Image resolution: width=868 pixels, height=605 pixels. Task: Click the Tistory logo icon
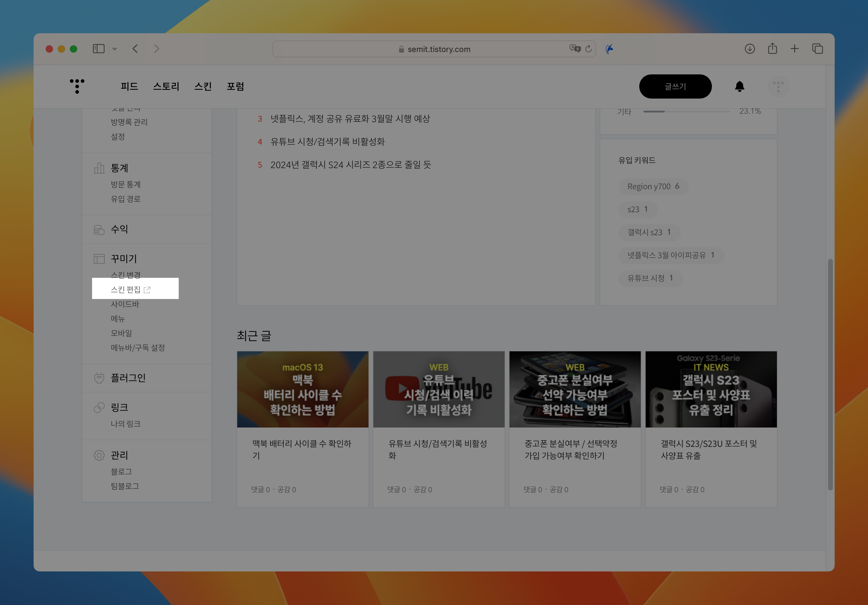(x=77, y=86)
